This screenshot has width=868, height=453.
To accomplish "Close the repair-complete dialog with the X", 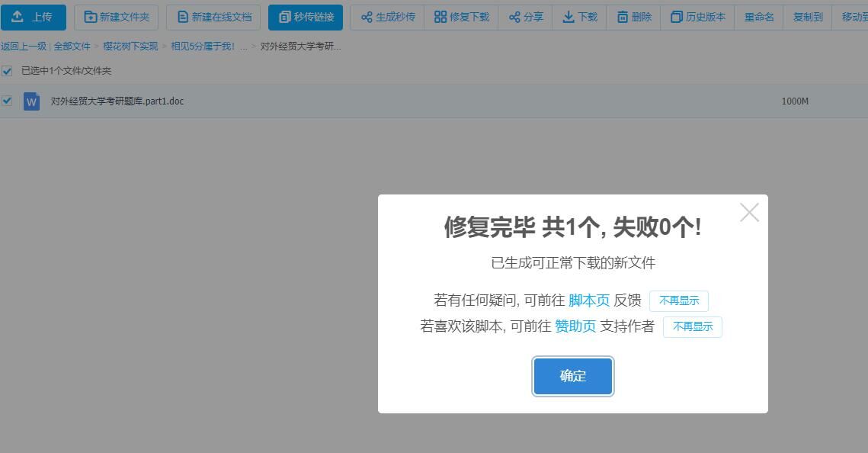I will point(749,213).
